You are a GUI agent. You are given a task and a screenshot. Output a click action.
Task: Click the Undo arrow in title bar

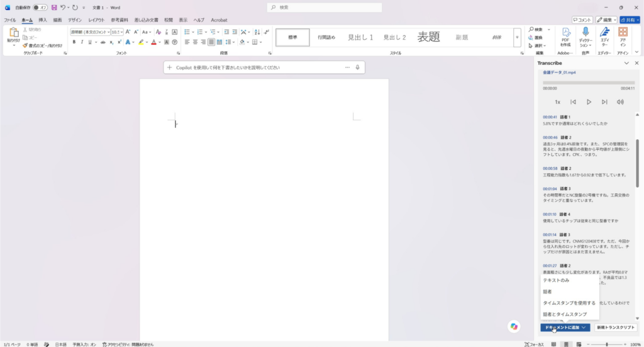(x=62, y=8)
